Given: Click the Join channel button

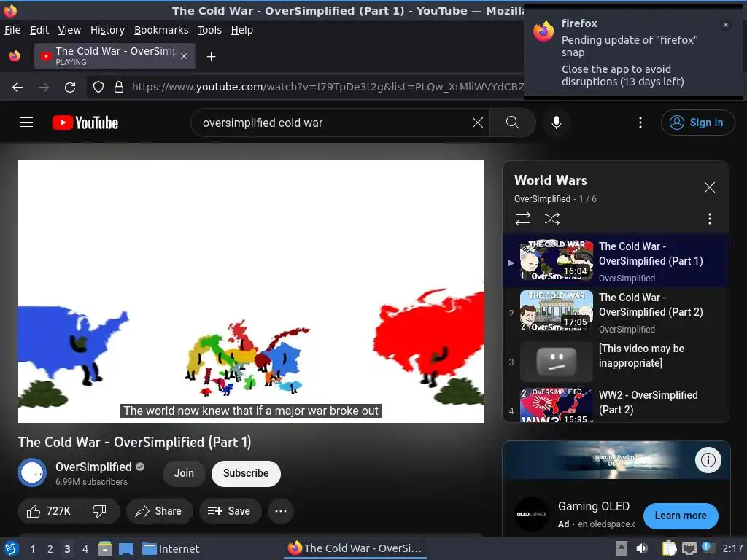Looking at the screenshot, I should coord(184,473).
